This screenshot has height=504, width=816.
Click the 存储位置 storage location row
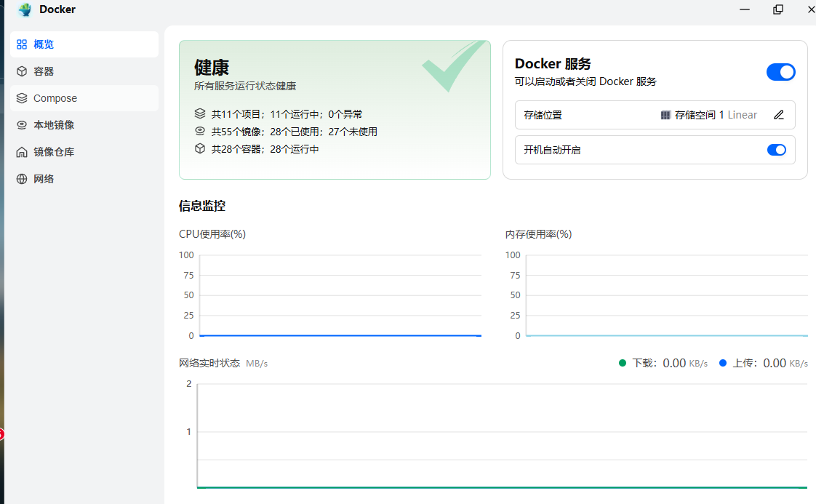[x=655, y=115]
